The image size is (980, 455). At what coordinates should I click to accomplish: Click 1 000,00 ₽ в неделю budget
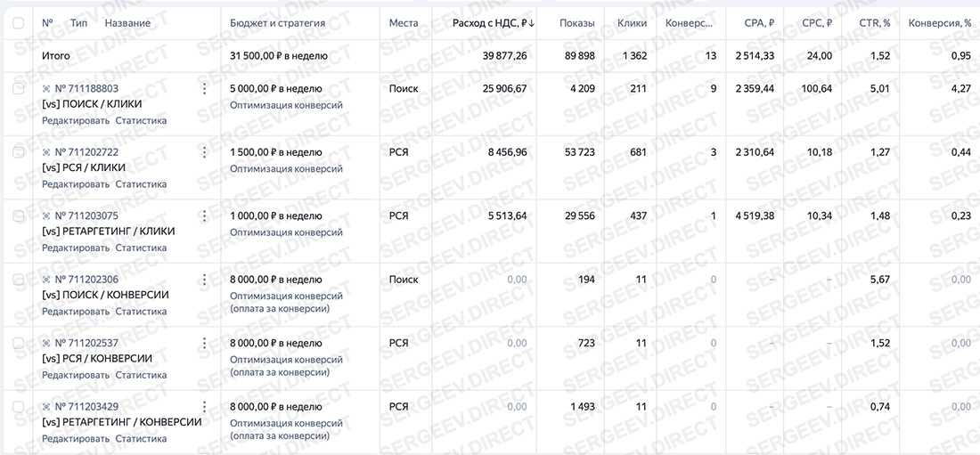(x=275, y=216)
